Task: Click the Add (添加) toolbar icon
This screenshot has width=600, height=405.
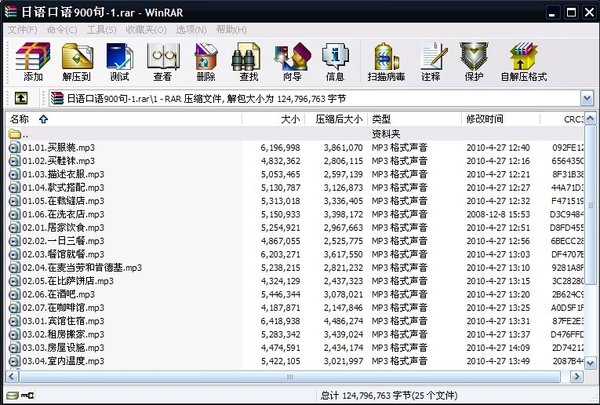Action: (x=33, y=62)
